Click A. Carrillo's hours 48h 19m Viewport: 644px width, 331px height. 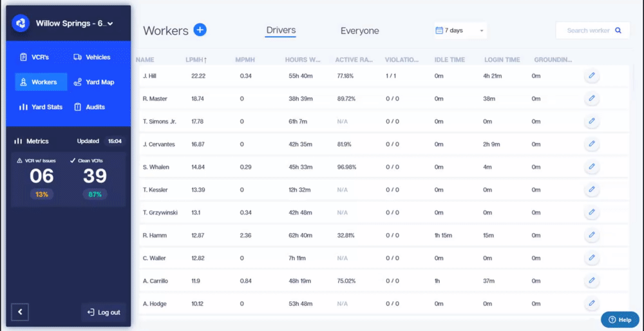coord(300,281)
